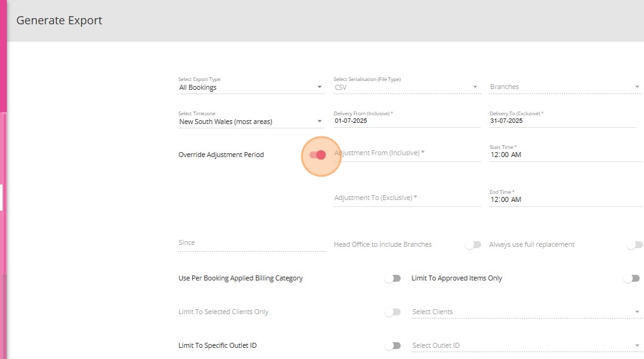Click the Adjustment From (Inclusive) field

coord(407,153)
